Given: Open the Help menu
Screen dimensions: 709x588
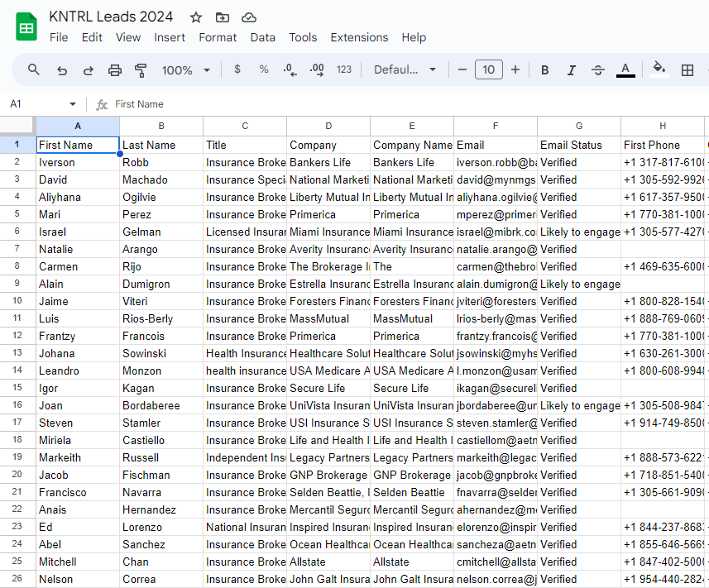Looking at the screenshot, I should click(x=414, y=37).
